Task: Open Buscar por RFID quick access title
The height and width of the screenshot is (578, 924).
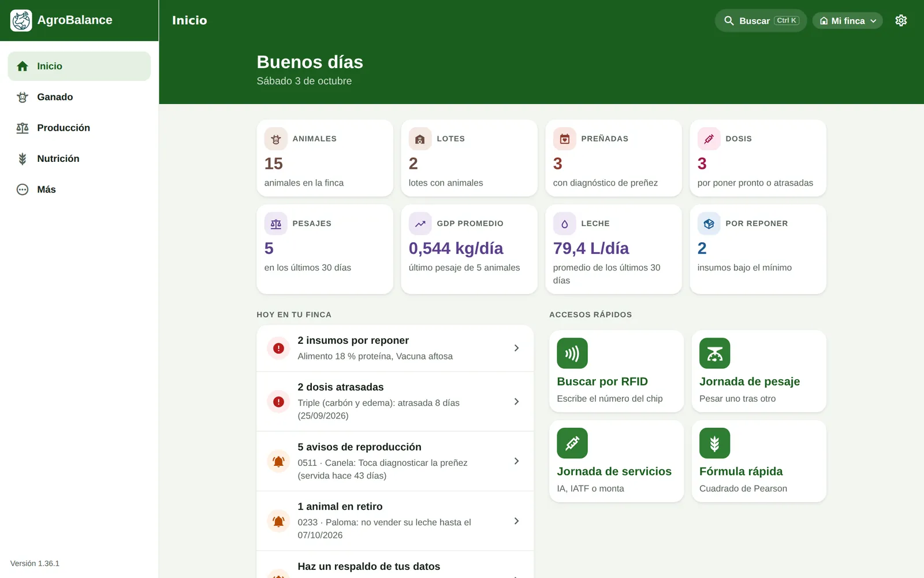Action: 602,381
